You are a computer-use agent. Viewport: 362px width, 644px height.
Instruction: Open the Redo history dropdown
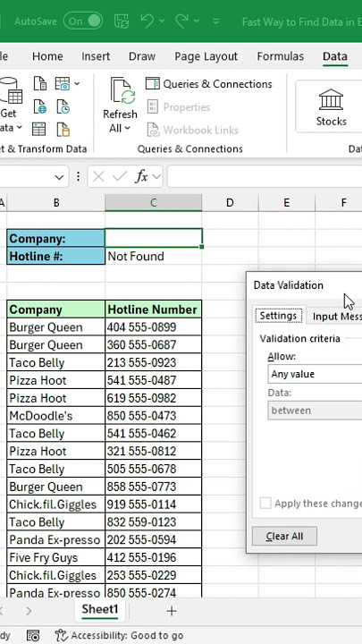coord(197,21)
